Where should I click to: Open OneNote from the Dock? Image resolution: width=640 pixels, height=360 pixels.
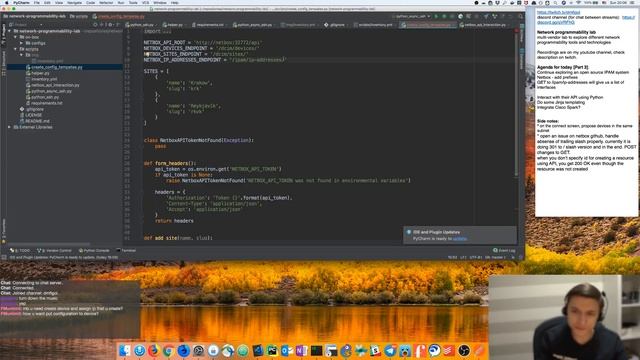(x=302, y=350)
